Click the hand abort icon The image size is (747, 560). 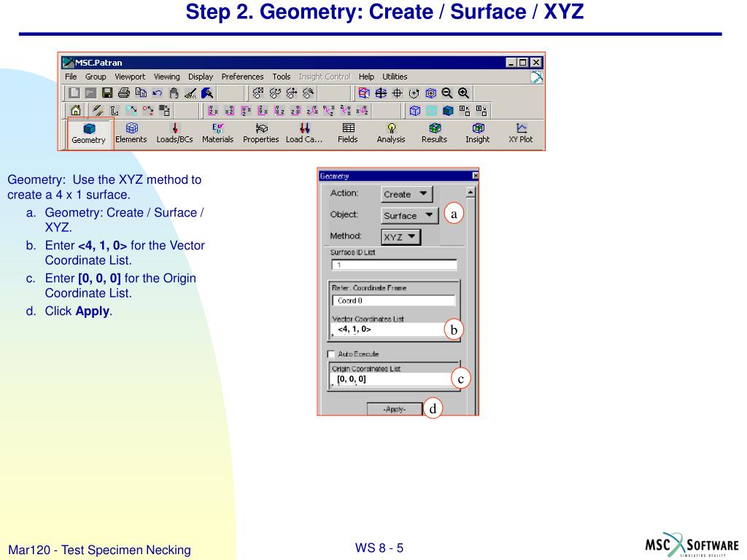174,93
